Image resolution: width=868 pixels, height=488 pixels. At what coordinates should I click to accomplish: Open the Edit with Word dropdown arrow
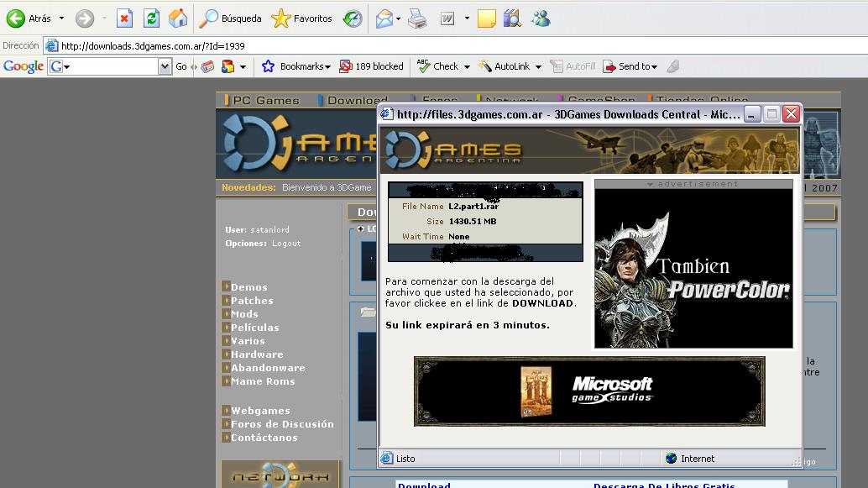(x=467, y=18)
